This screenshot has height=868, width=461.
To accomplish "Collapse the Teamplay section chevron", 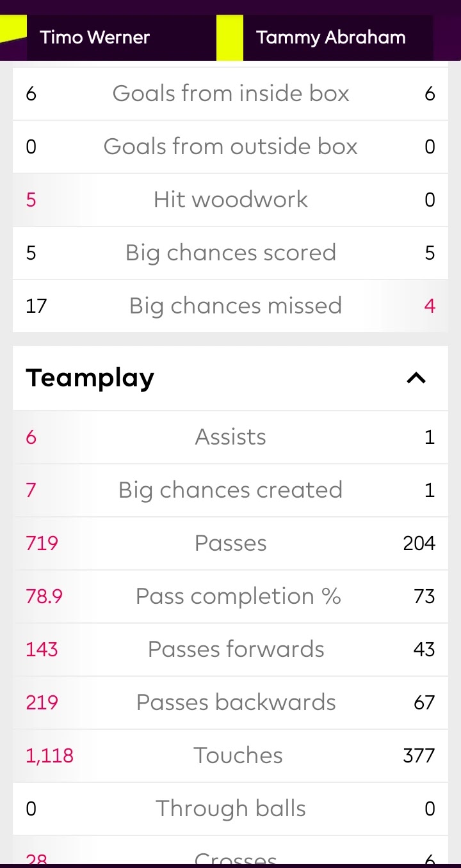I will pyautogui.click(x=416, y=378).
